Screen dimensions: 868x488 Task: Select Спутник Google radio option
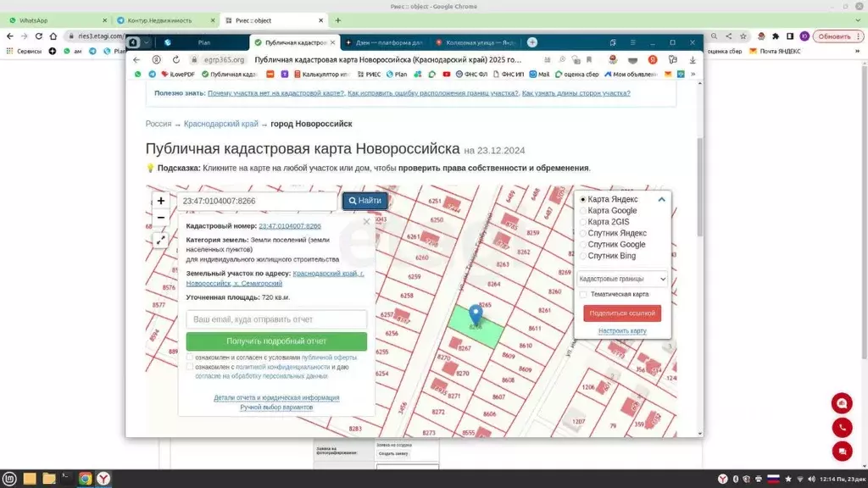pos(583,245)
